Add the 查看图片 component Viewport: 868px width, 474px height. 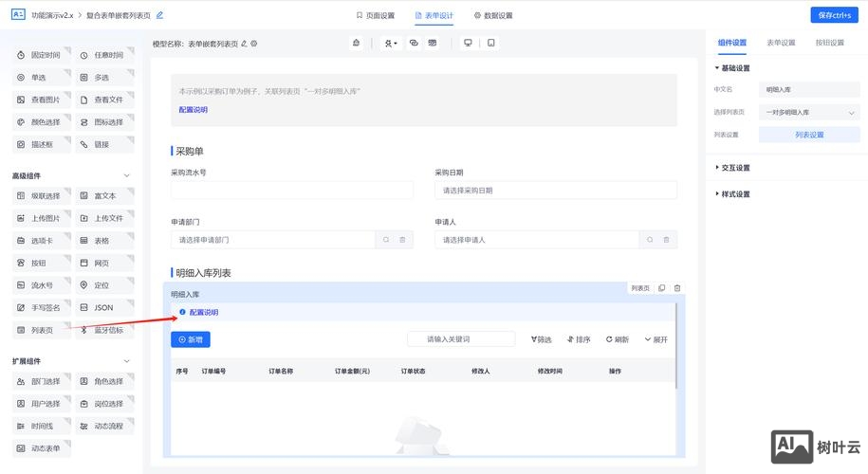[x=42, y=100]
